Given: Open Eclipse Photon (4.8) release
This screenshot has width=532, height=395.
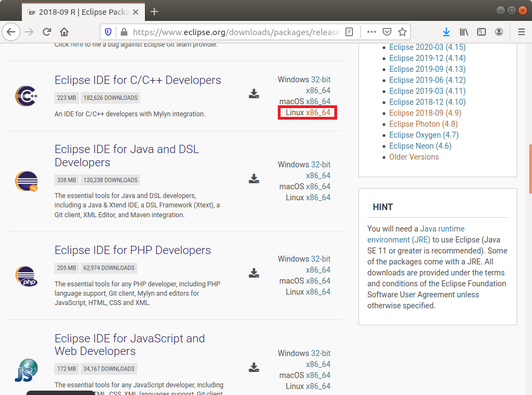Looking at the screenshot, I should click(x=423, y=124).
